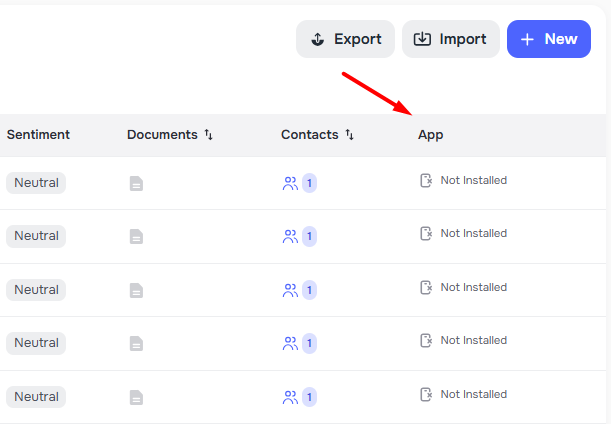Click the Export button
This screenshot has height=424, width=611.
point(345,39)
